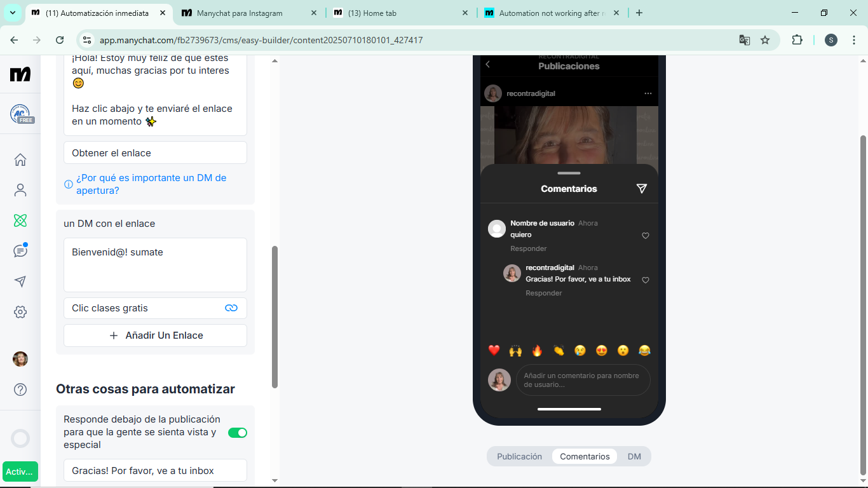Open the Chrome profile S avatar

pos(831,40)
